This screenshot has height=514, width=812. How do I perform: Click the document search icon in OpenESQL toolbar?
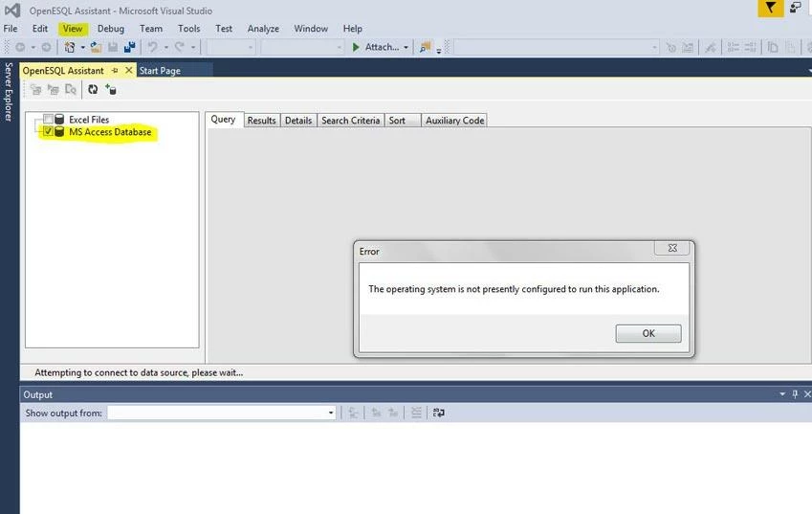(x=71, y=90)
